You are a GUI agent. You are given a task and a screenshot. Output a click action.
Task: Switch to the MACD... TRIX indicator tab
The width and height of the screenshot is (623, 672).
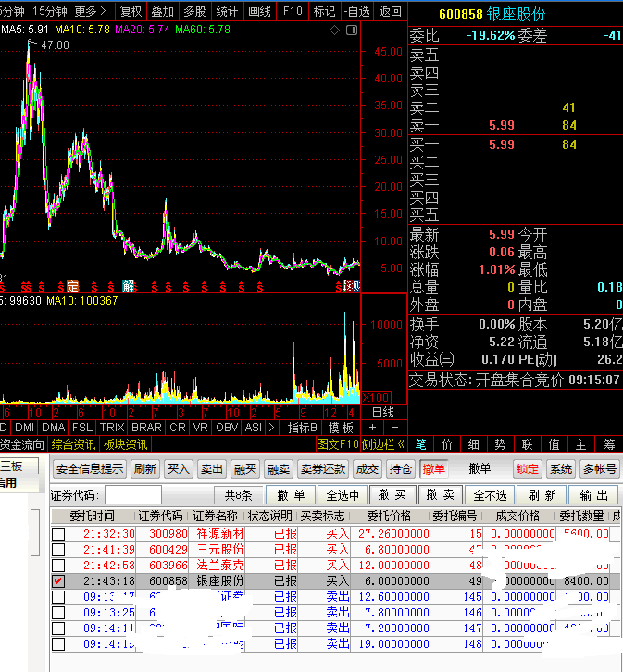(112, 428)
